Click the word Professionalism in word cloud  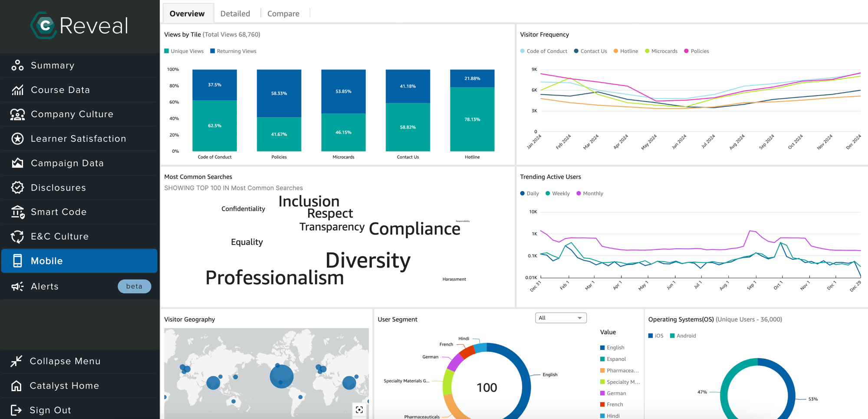click(x=275, y=278)
